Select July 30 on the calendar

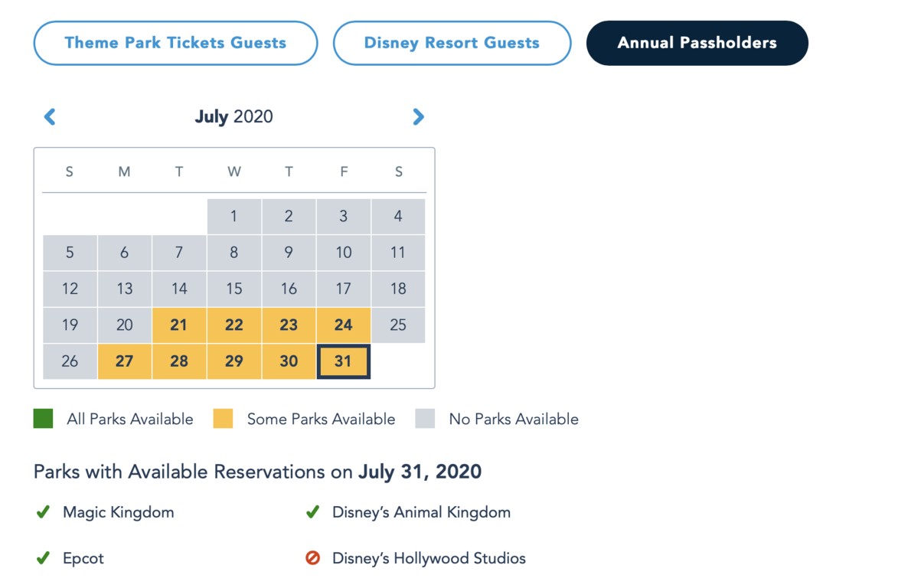[289, 361]
